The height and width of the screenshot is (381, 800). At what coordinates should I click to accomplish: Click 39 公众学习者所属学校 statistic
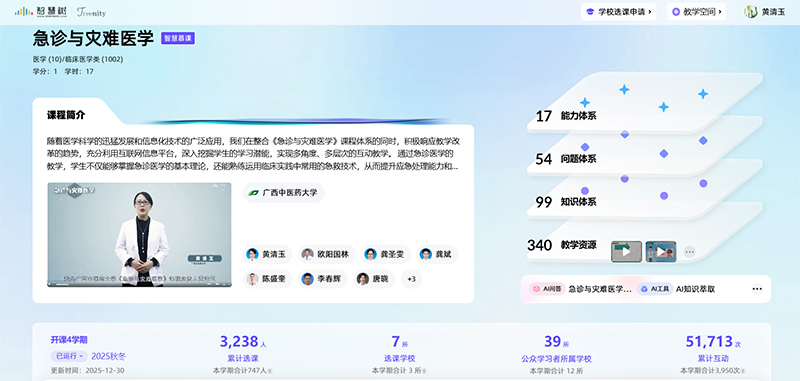click(x=556, y=349)
